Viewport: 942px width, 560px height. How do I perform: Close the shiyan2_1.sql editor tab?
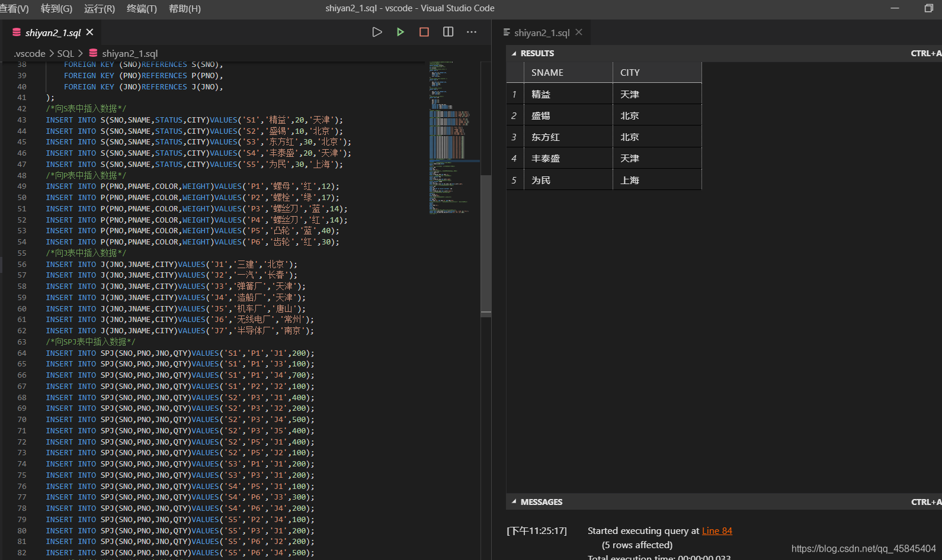point(90,32)
